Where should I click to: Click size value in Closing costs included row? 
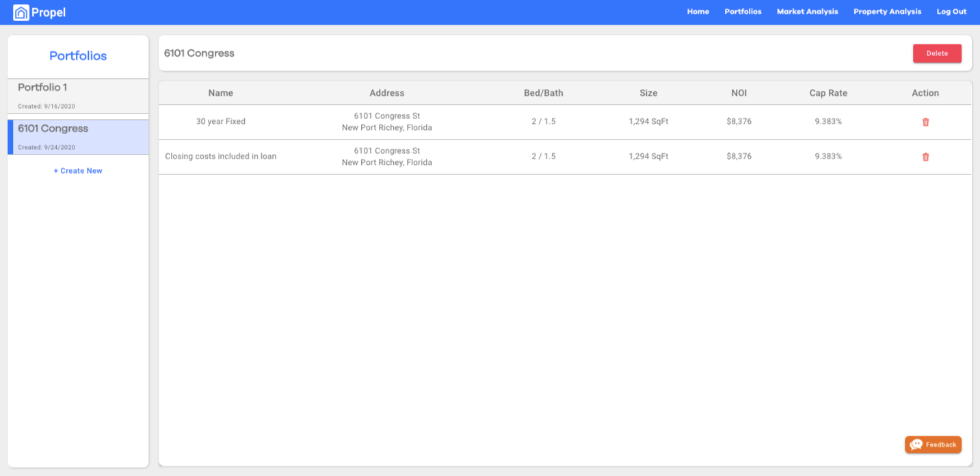[x=649, y=157]
